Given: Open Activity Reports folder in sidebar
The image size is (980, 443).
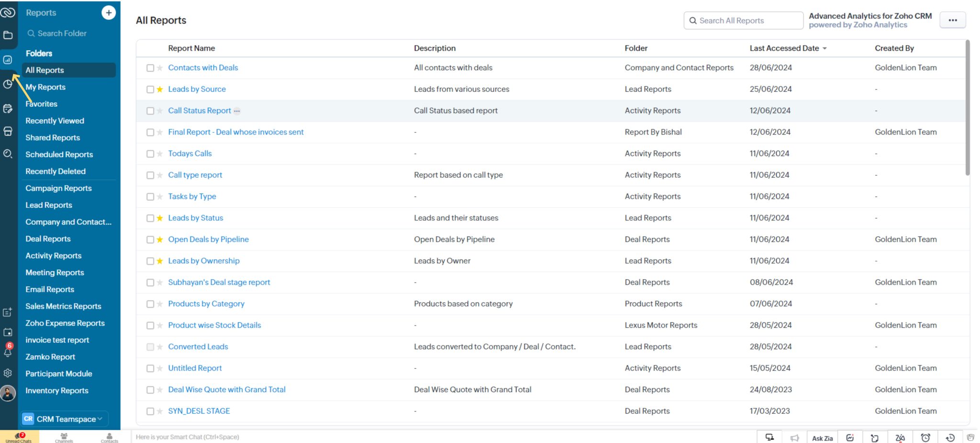Looking at the screenshot, I should pos(53,255).
